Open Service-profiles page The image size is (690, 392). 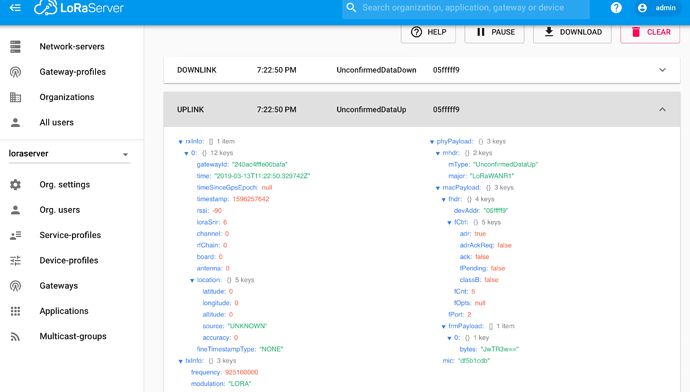[x=70, y=235]
